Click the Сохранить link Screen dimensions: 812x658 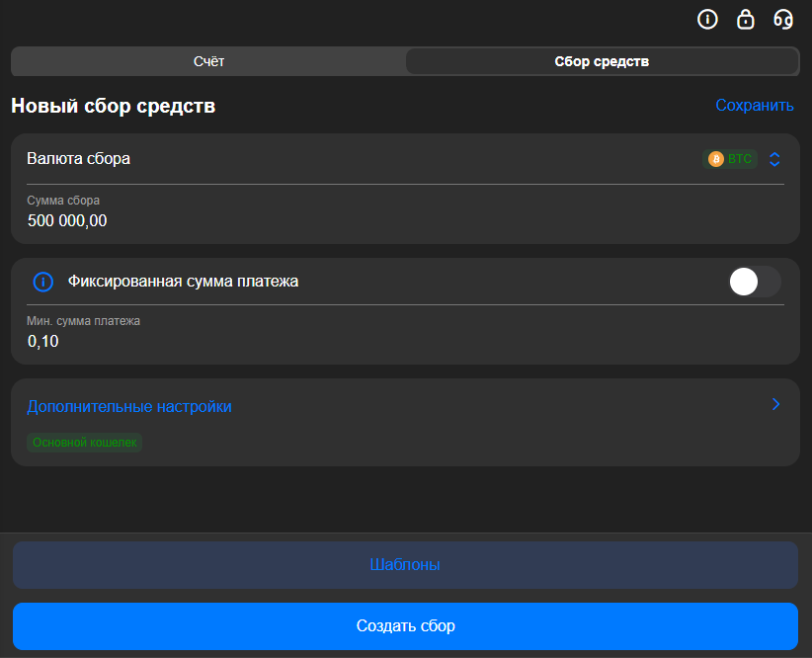(x=755, y=105)
